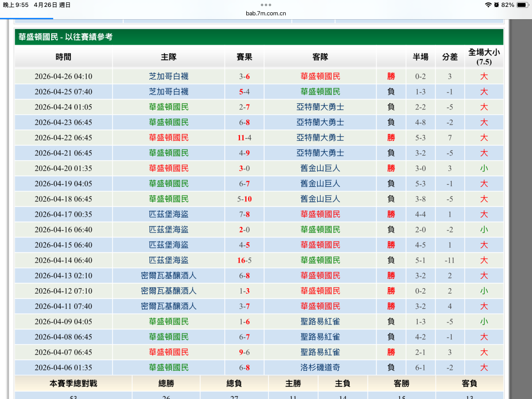
Task: Open 匹茲堡海盜 in the 04-14 06:40 row
Action: pos(168,260)
